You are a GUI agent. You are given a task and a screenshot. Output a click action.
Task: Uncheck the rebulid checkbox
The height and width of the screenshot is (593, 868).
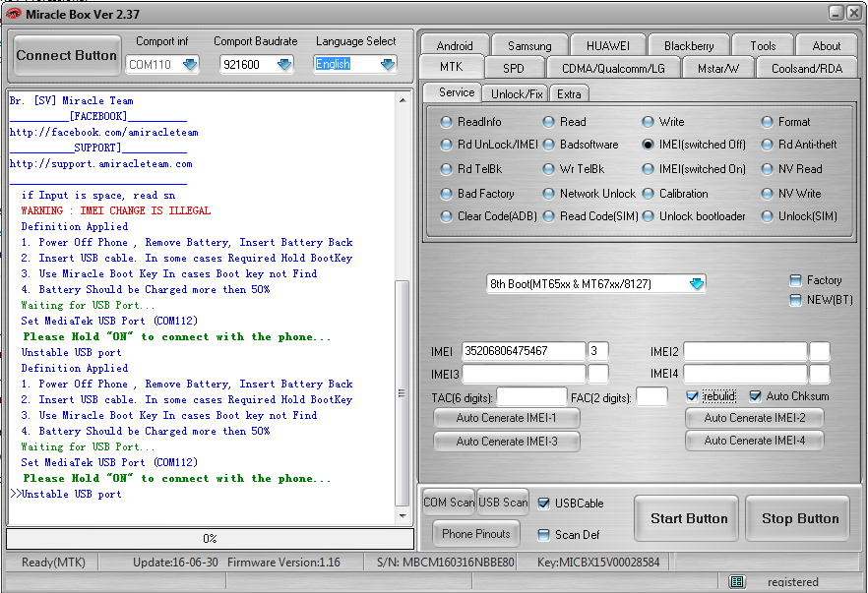coord(692,396)
